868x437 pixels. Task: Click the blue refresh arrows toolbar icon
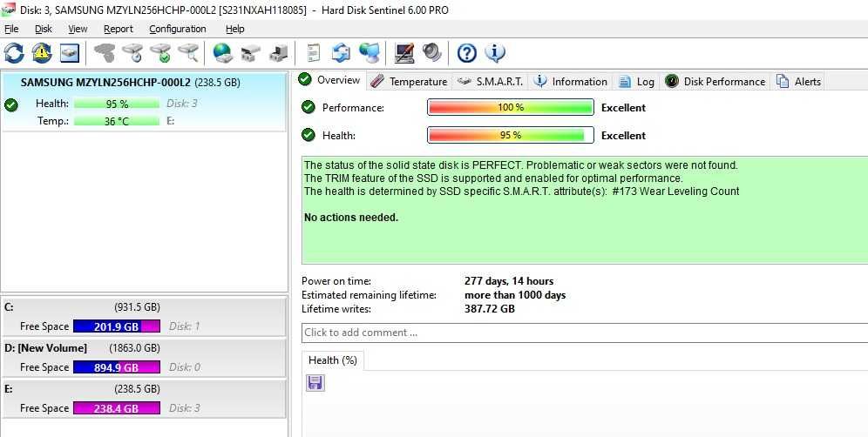[x=14, y=53]
